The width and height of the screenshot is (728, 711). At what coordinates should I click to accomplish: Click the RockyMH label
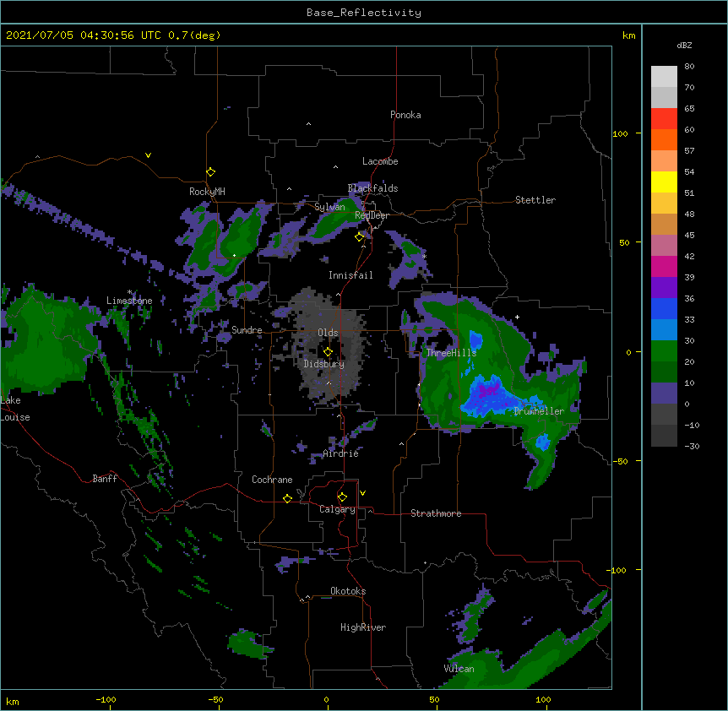(207, 192)
